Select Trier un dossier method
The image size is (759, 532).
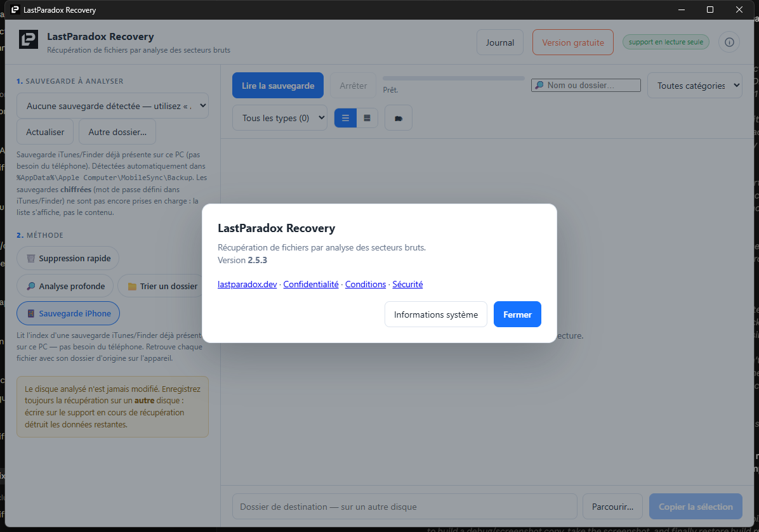(x=162, y=286)
